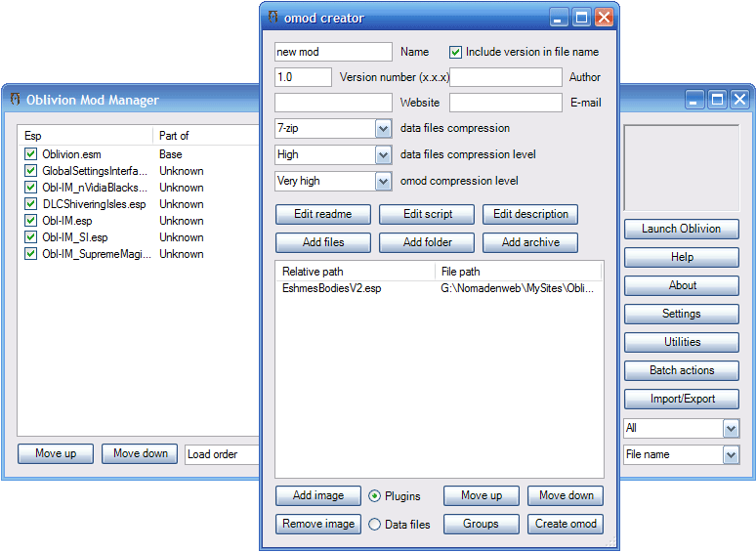Open the About button
756x552 pixels.
681,286
